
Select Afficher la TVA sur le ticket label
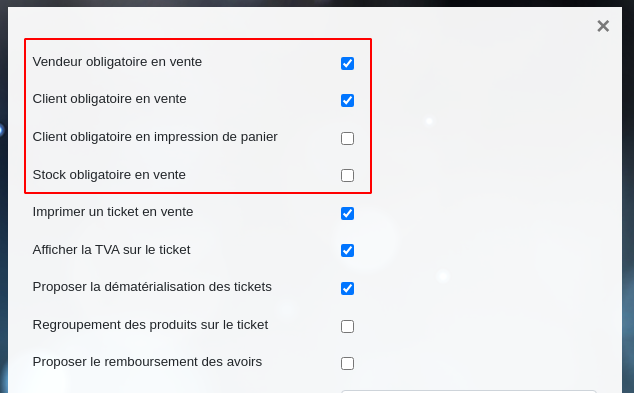click(x=111, y=250)
